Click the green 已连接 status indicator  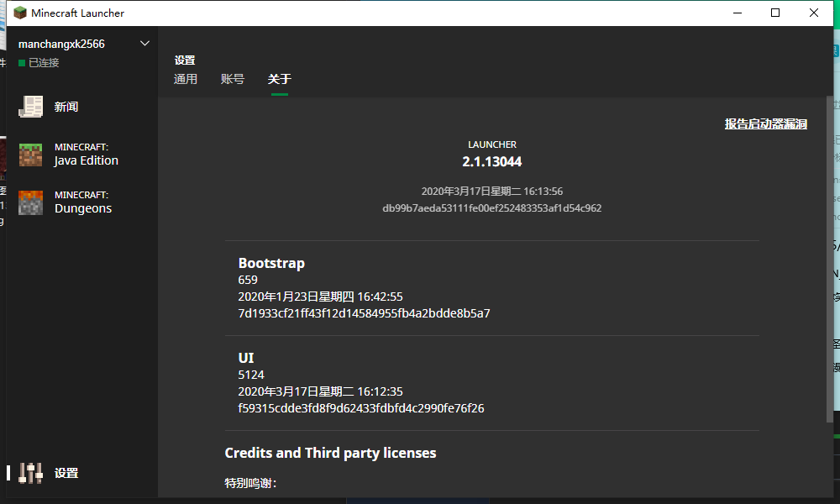click(x=22, y=63)
